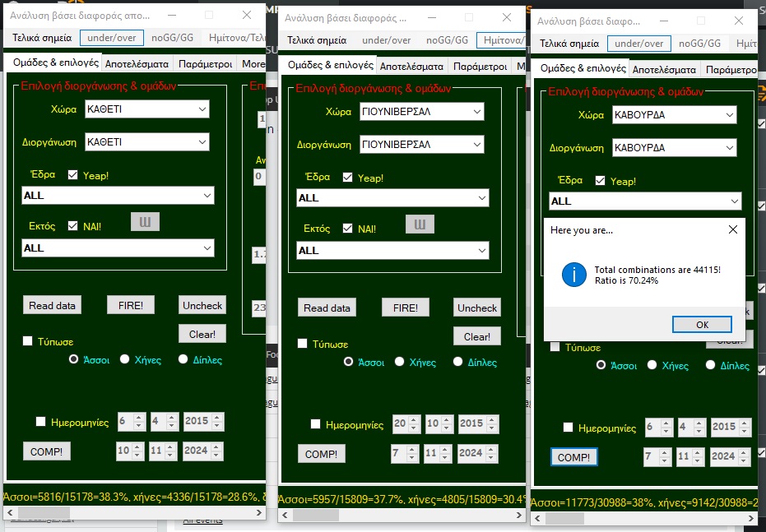
Task: Select the Χήνες radio in the ΚΑΘΕΤΙ window
Action: 124,359
